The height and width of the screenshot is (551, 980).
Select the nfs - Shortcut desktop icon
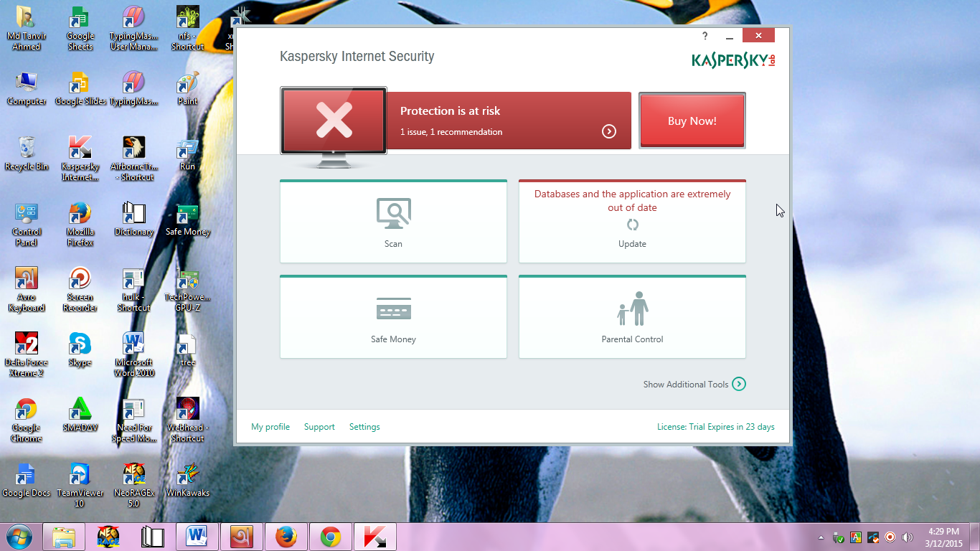tap(187, 29)
